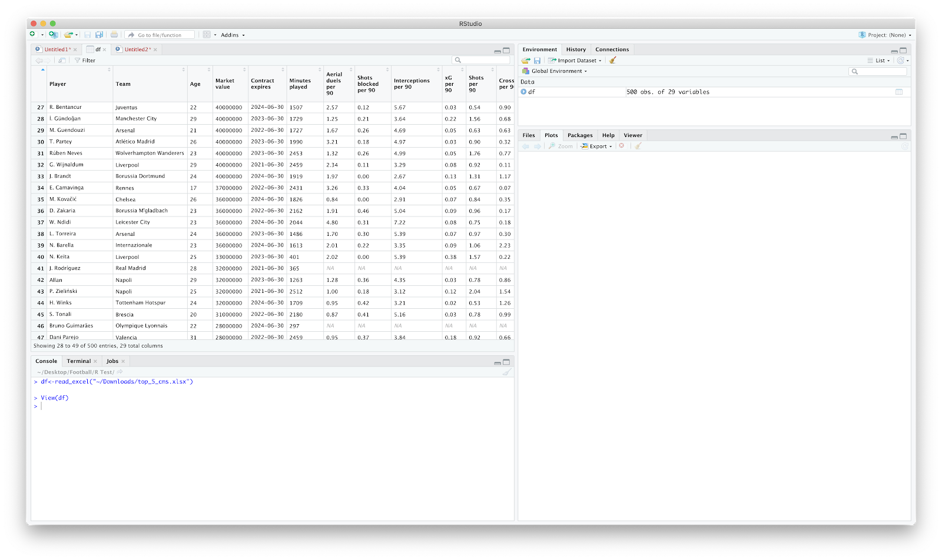Click the Go to file/function field
Image resolution: width=942 pixels, height=560 pixels.
tap(160, 35)
